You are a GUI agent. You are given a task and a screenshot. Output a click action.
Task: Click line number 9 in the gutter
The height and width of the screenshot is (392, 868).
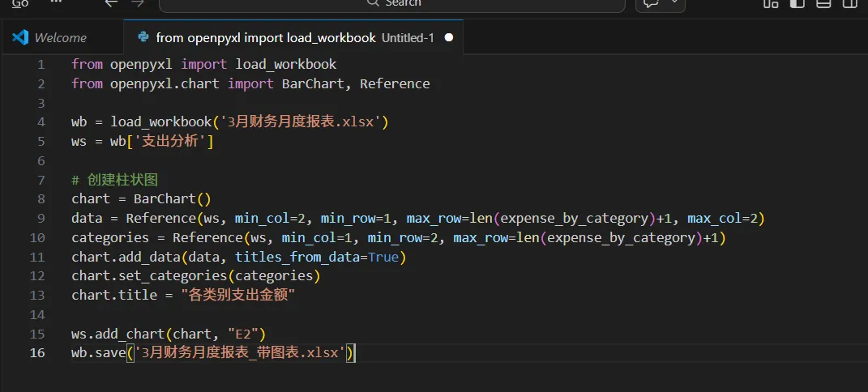41,219
